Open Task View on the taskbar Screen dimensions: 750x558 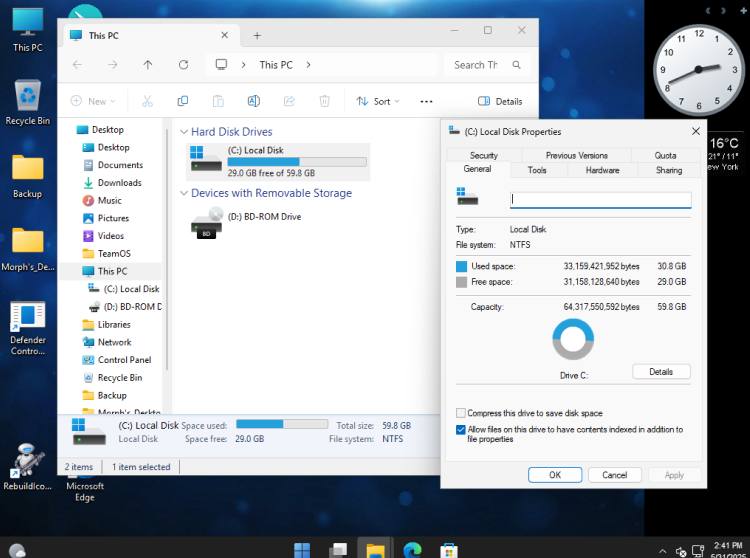(x=338, y=550)
